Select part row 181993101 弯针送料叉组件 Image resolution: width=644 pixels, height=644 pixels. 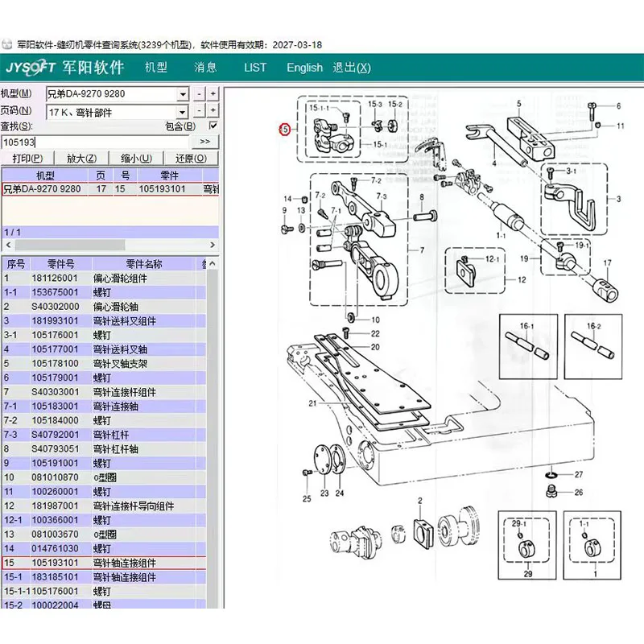[104, 320]
